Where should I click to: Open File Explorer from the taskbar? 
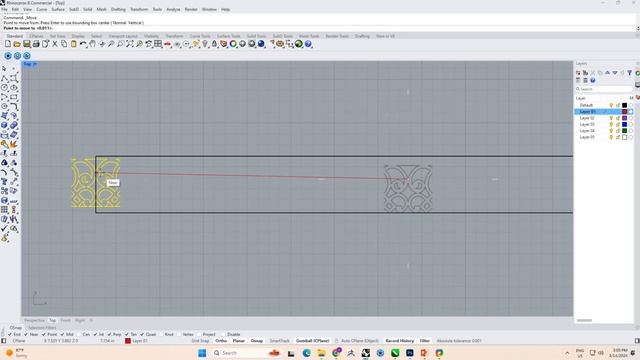pos(321,353)
